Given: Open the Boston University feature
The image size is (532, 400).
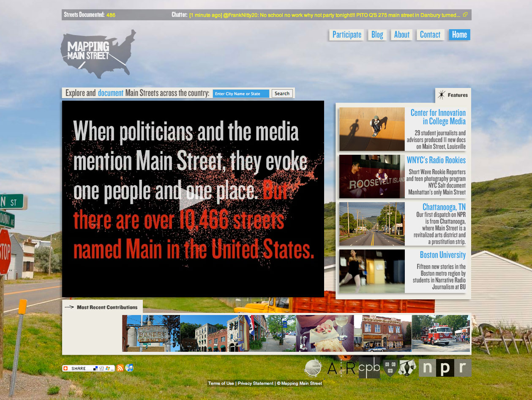Looking at the screenshot, I should [443, 255].
